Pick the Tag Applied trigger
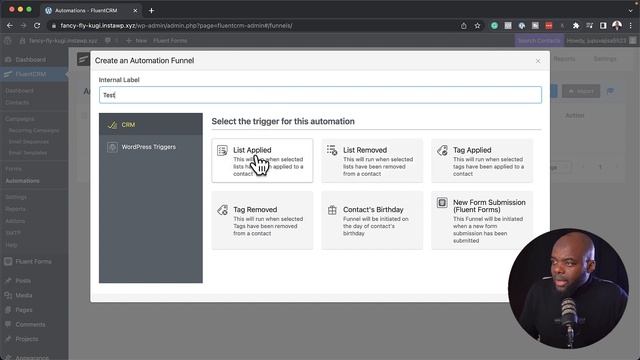This screenshot has height=360, width=640. pyautogui.click(x=482, y=160)
